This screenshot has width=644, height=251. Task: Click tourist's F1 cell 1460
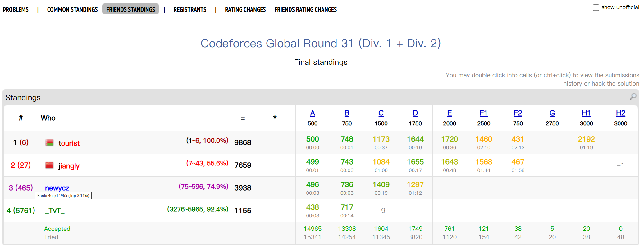coord(484,142)
